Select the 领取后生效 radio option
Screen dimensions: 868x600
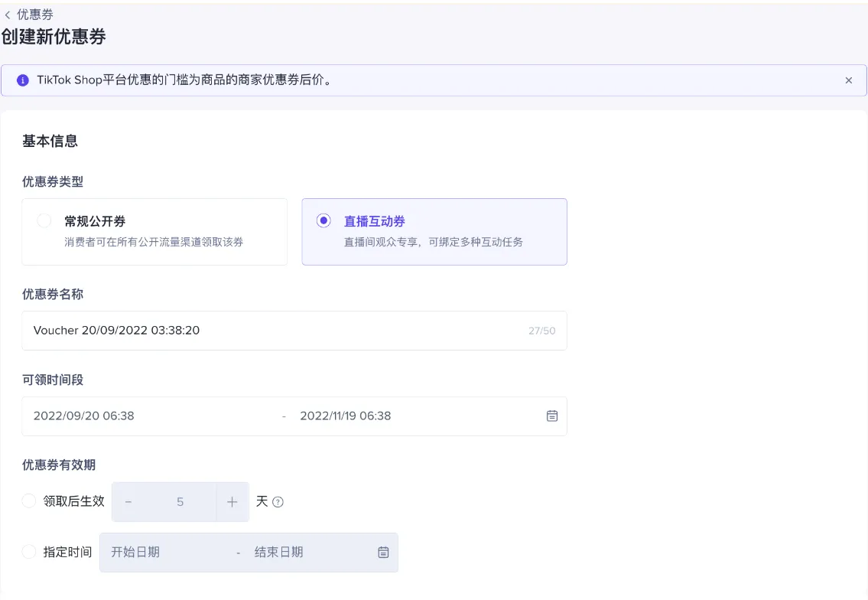pos(29,501)
